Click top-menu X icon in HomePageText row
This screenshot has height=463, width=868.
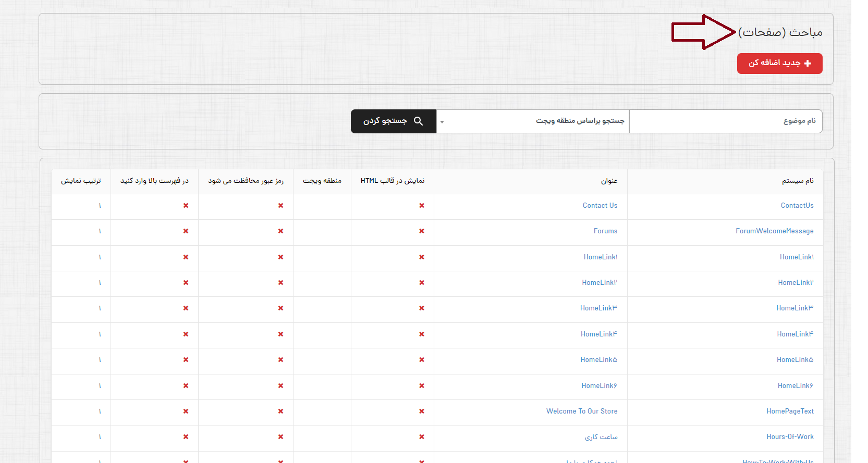click(x=186, y=411)
